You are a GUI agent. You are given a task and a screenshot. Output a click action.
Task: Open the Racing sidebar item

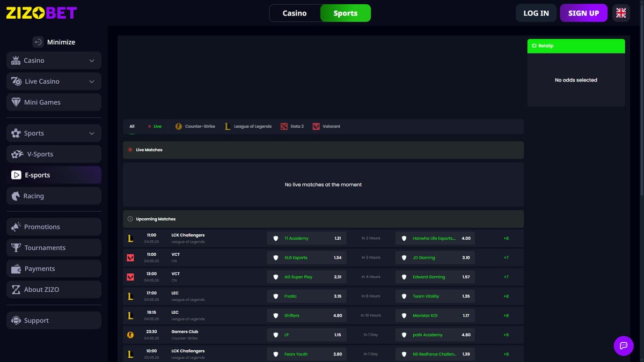tap(54, 196)
